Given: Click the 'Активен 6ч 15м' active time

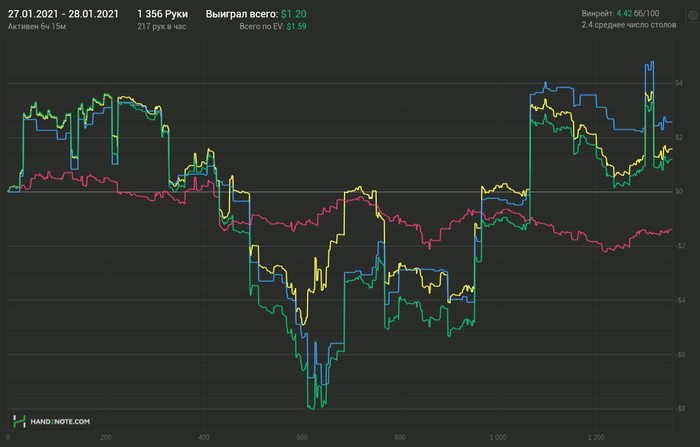Looking at the screenshot, I should pyautogui.click(x=37, y=26).
